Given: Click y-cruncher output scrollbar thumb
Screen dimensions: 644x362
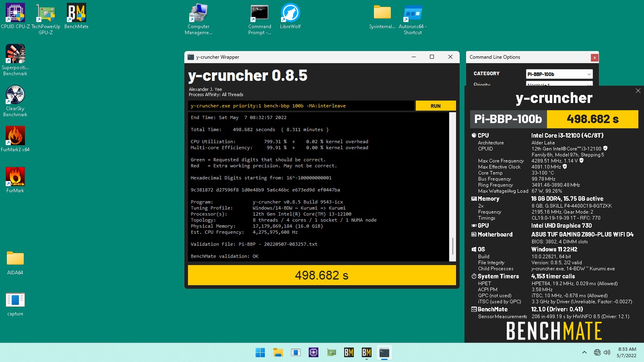Looking at the screenshot, I should [x=453, y=246].
